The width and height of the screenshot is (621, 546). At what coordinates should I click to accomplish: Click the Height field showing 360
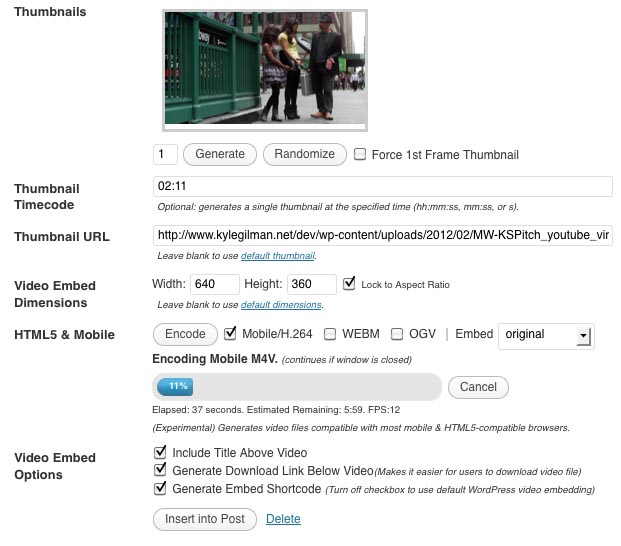312,284
